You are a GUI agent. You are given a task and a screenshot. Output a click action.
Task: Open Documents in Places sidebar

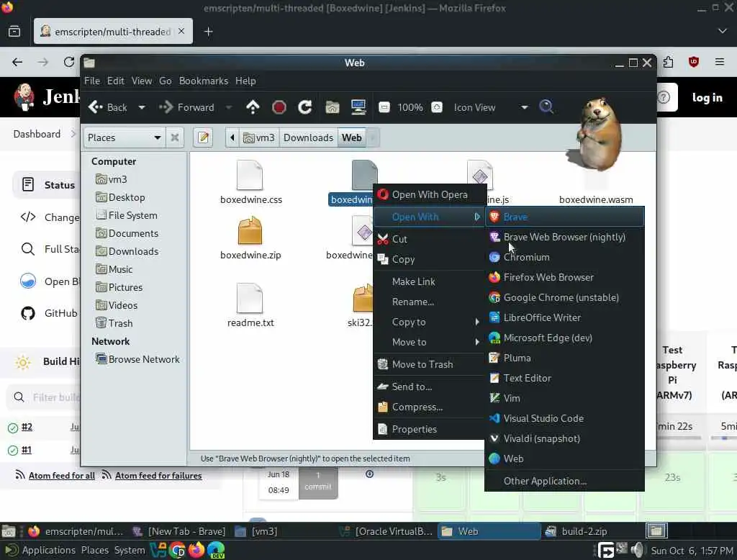click(127, 233)
